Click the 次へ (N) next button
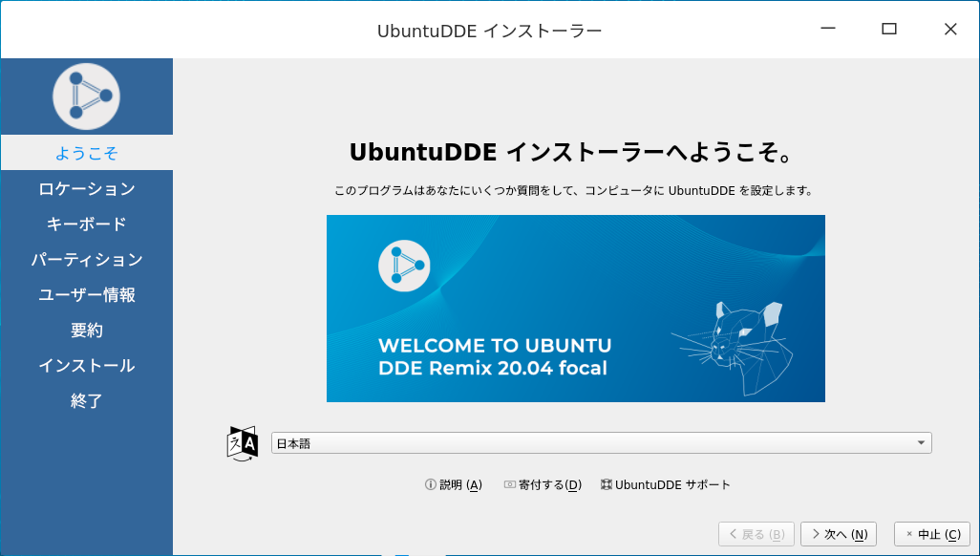 pyautogui.click(x=839, y=534)
